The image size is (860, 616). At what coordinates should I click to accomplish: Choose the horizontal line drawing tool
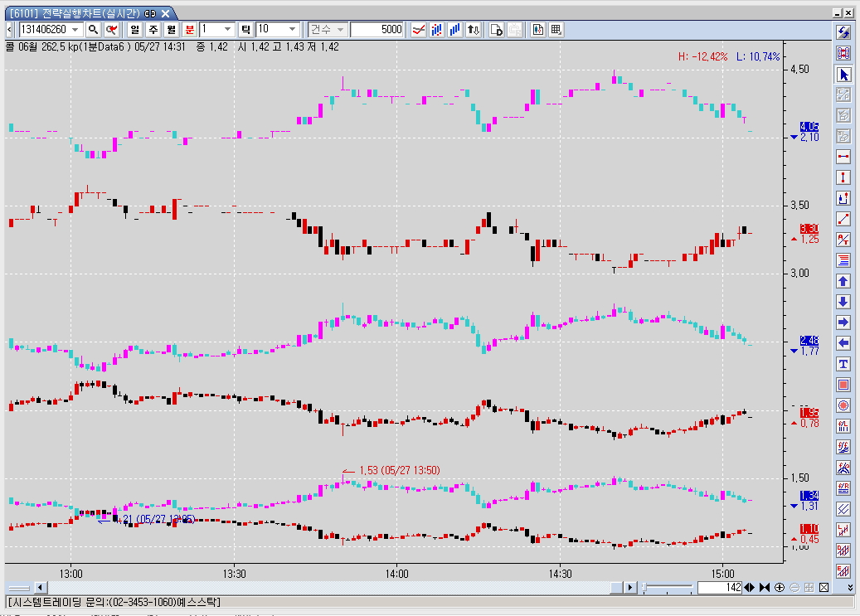pos(843,157)
